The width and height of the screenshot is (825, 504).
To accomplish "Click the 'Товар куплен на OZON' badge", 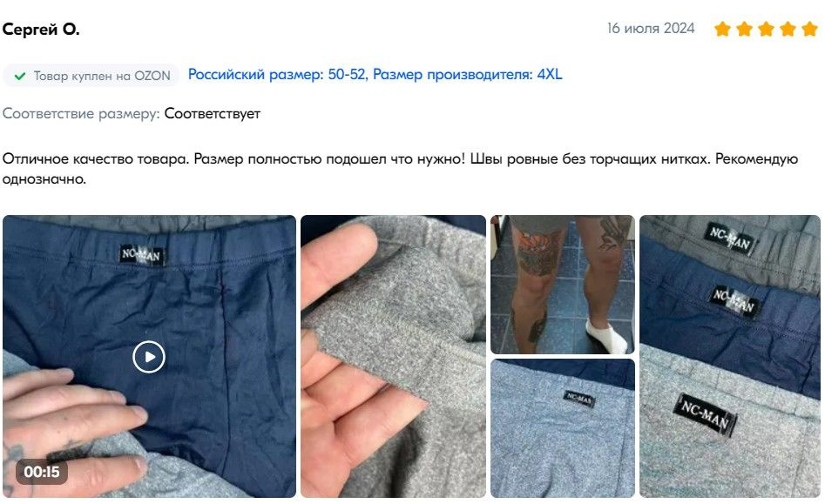I will (91, 76).
